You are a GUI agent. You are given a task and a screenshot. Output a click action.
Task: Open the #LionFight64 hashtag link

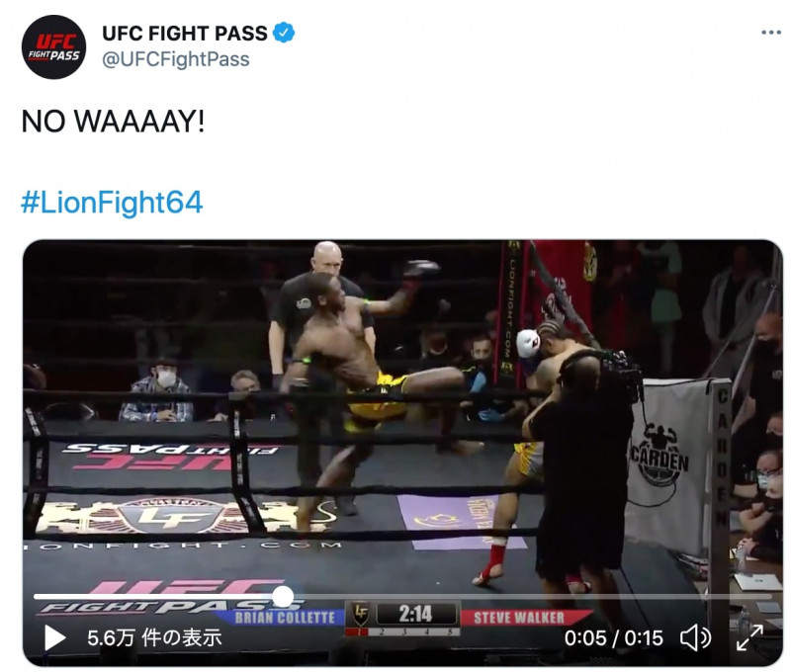click(x=112, y=203)
